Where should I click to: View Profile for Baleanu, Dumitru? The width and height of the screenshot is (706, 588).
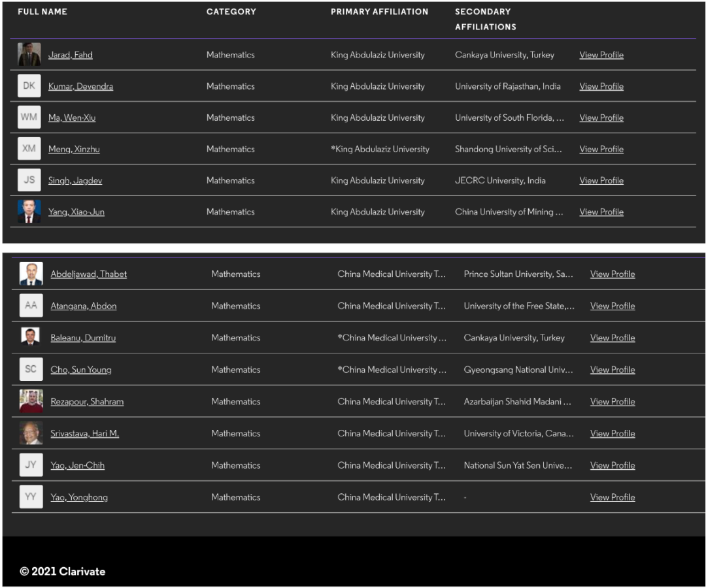tap(613, 338)
